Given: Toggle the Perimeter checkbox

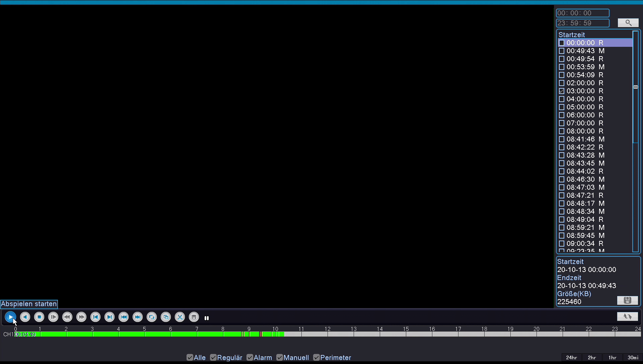Looking at the screenshot, I should pos(316,358).
